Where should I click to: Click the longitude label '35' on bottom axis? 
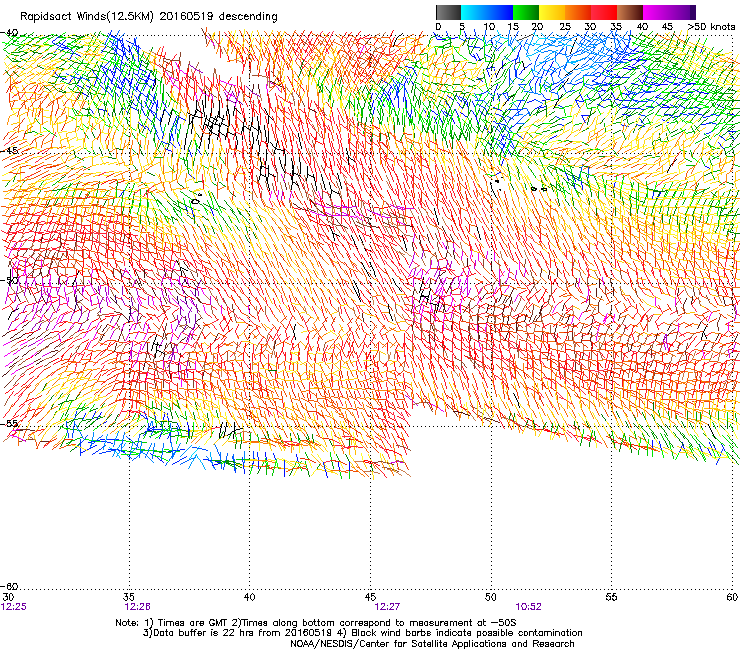tap(129, 597)
